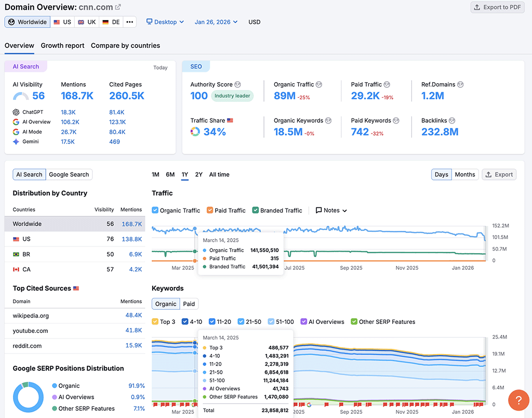Viewport: 532px width, 418px height.
Task: Open the three-dot country options icon
Action: click(129, 22)
